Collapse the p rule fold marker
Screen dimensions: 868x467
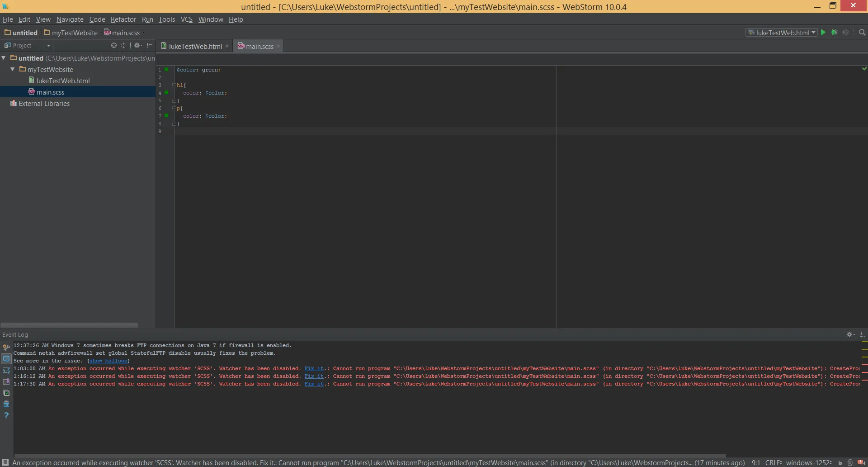pyautogui.click(x=174, y=108)
